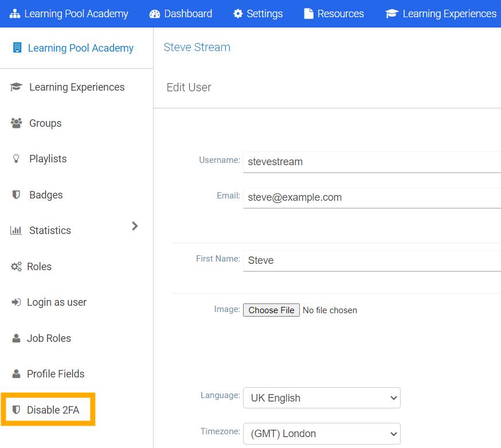
Task: Click the Login as user arrow icon
Action: tap(16, 302)
